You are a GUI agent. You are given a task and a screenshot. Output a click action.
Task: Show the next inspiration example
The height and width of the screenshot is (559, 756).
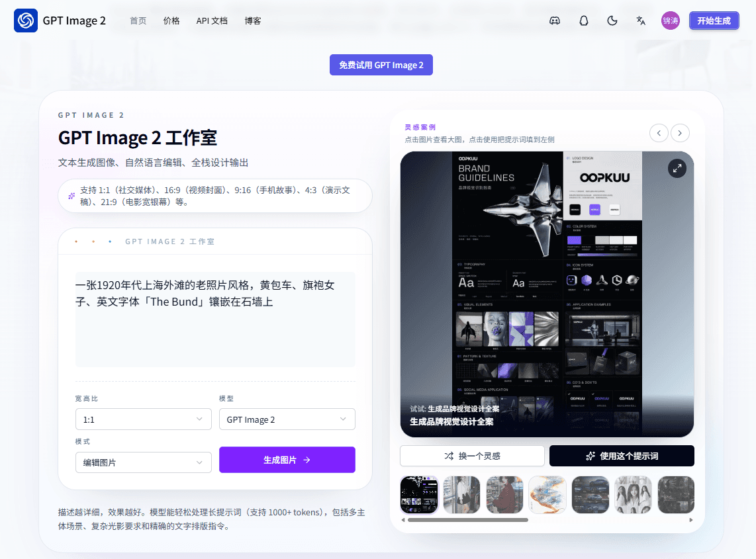pyautogui.click(x=680, y=133)
